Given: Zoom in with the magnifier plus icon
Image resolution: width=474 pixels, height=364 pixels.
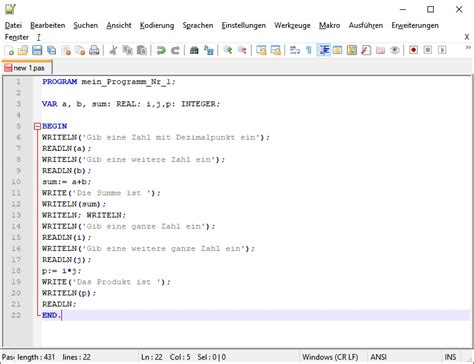Looking at the screenshot, I should click(228, 50).
